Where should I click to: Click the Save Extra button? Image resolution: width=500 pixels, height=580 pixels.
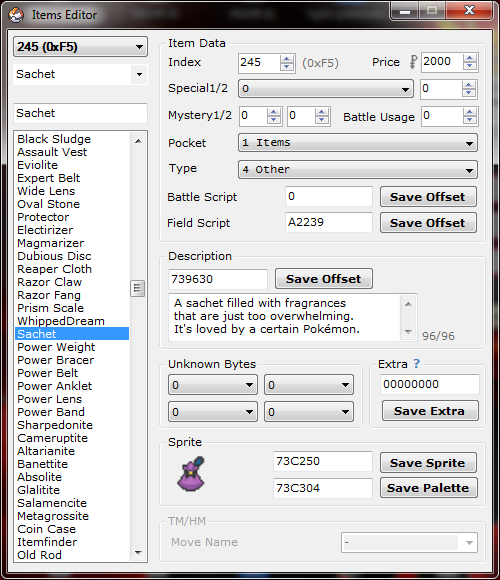(430, 411)
